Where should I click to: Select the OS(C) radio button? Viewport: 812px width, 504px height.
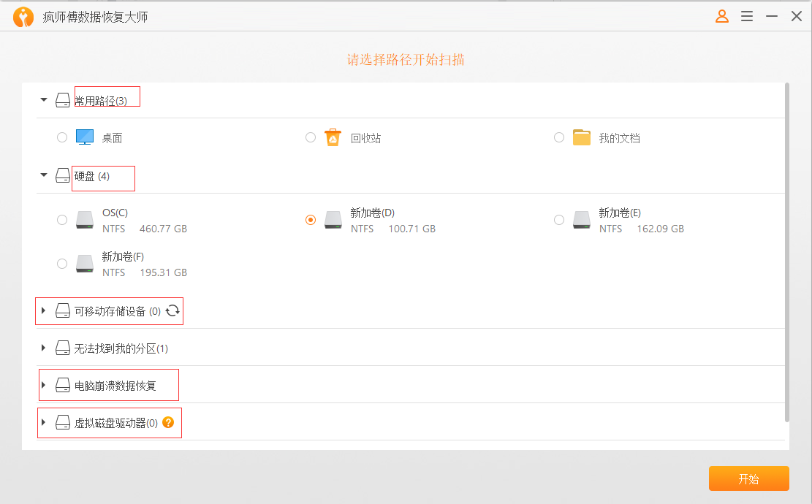click(62, 219)
